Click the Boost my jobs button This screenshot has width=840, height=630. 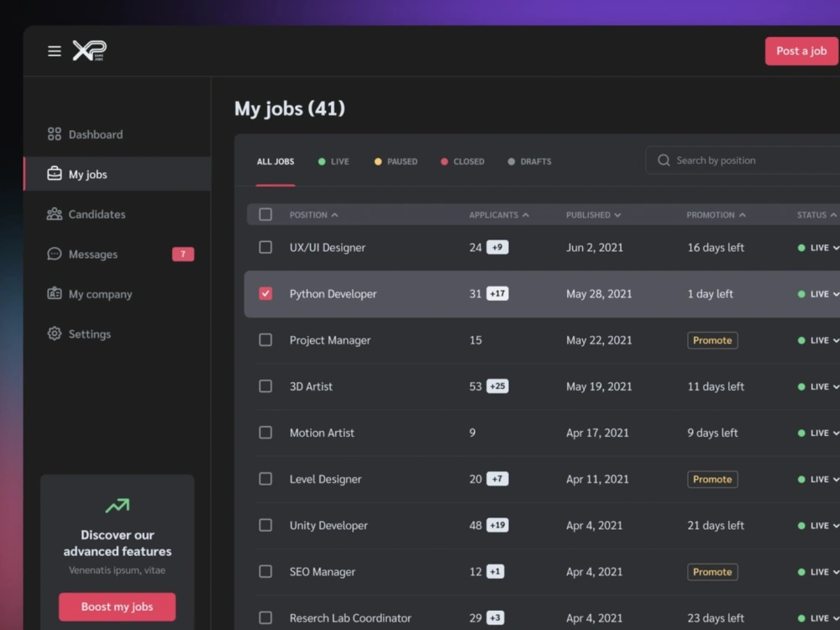[x=118, y=606]
